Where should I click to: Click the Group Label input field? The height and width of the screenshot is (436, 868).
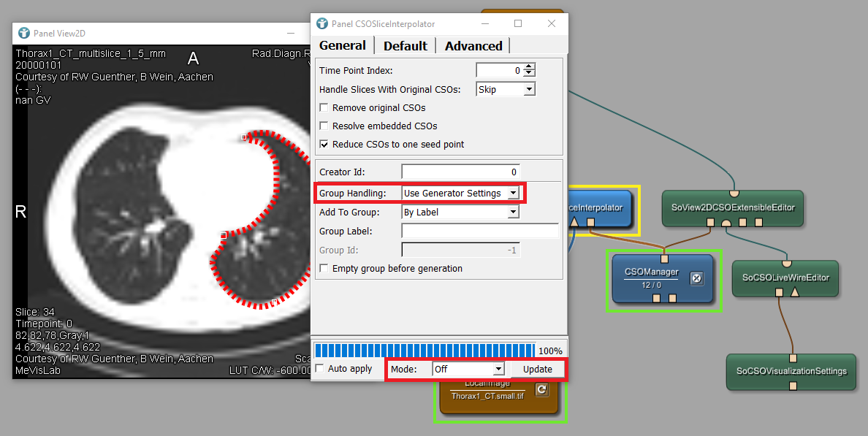479,232
